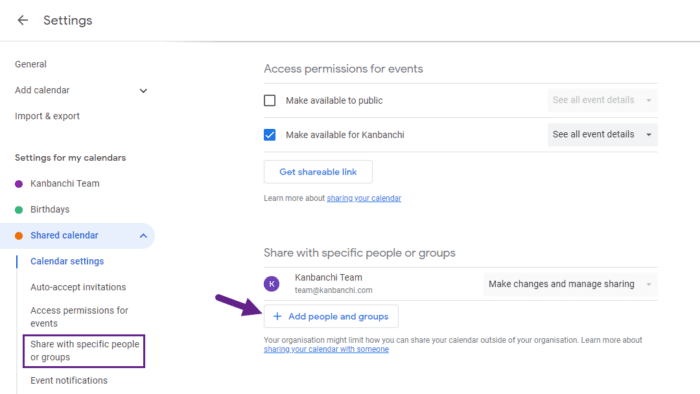Click the purple dot next to Kanbanchi Team
The width and height of the screenshot is (700, 394).
(x=19, y=184)
